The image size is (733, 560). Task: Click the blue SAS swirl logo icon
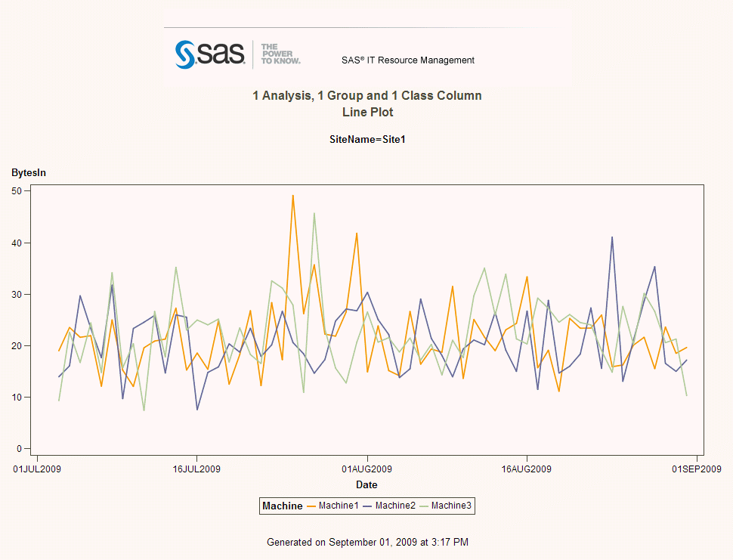pos(186,54)
